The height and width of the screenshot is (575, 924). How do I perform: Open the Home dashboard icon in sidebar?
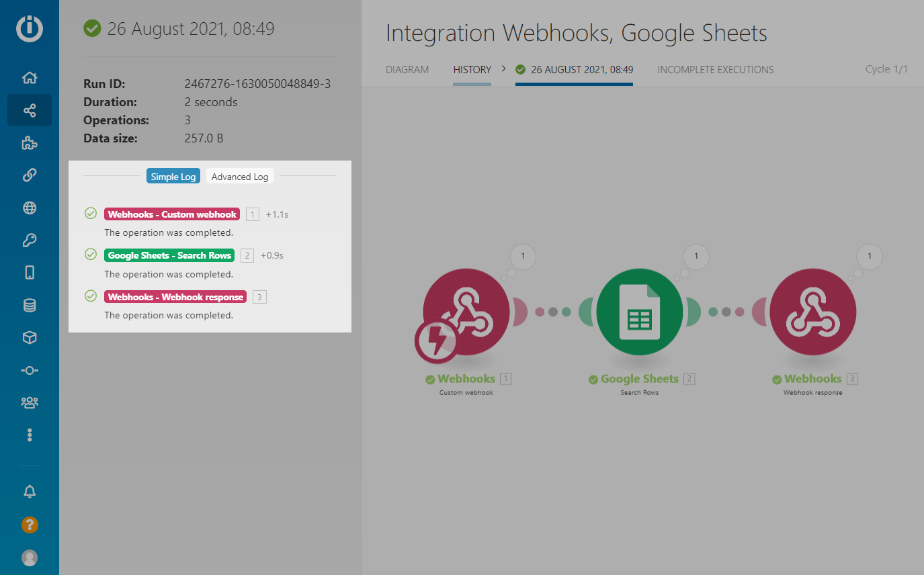click(30, 78)
